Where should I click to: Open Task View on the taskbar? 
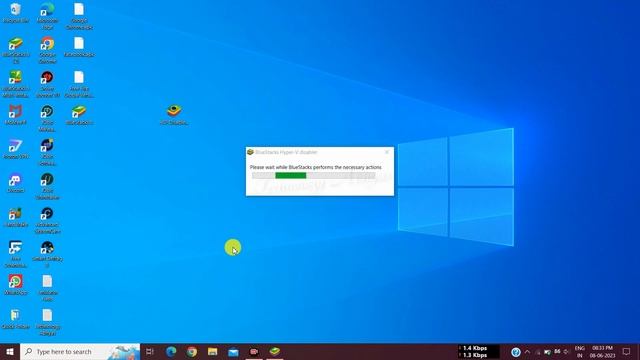[x=150, y=351]
